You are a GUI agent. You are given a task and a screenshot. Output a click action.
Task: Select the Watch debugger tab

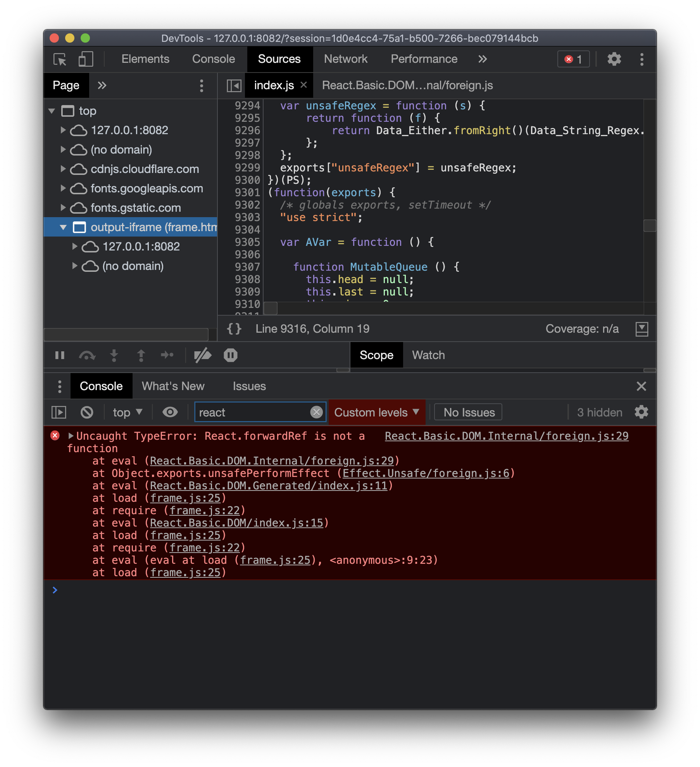(x=428, y=355)
